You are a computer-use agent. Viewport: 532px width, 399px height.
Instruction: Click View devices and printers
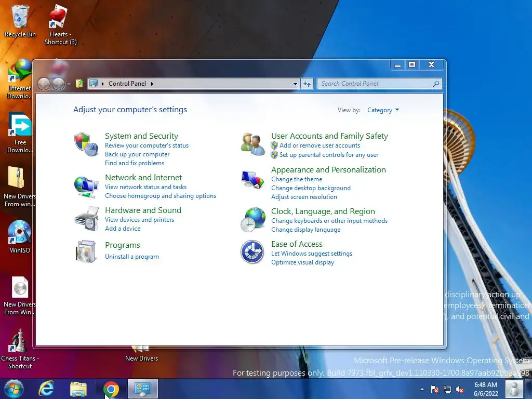point(139,220)
